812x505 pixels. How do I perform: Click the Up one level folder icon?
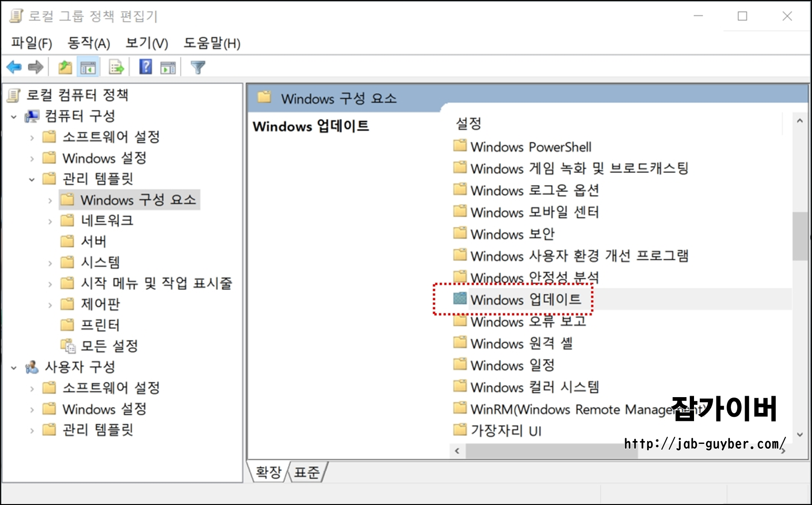(x=65, y=67)
